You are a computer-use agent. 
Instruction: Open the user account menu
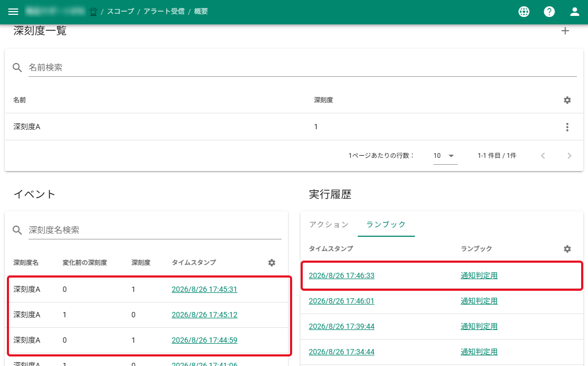pos(574,12)
